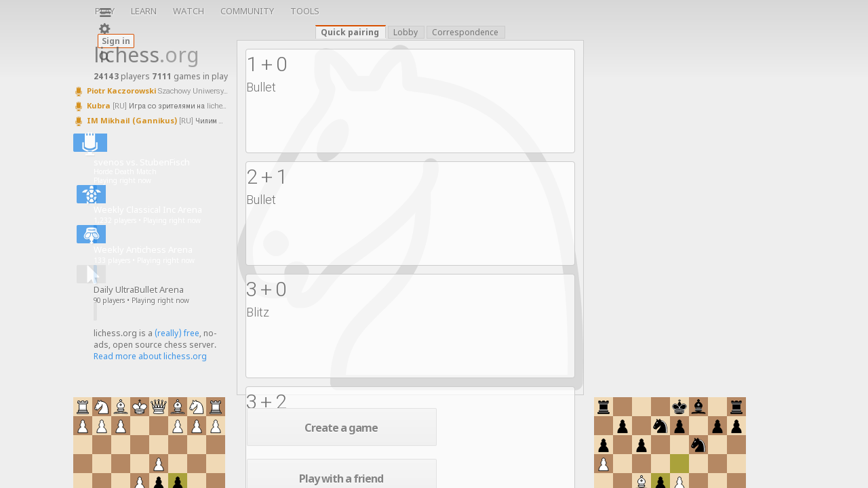Open preferences via the gear icon
Viewport: 868px width, 488px height.
coord(104,29)
